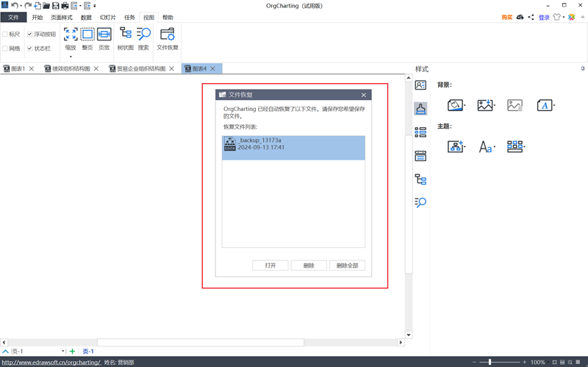Choose background fill color icon
The height and width of the screenshot is (367, 588).
coord(455,105)
